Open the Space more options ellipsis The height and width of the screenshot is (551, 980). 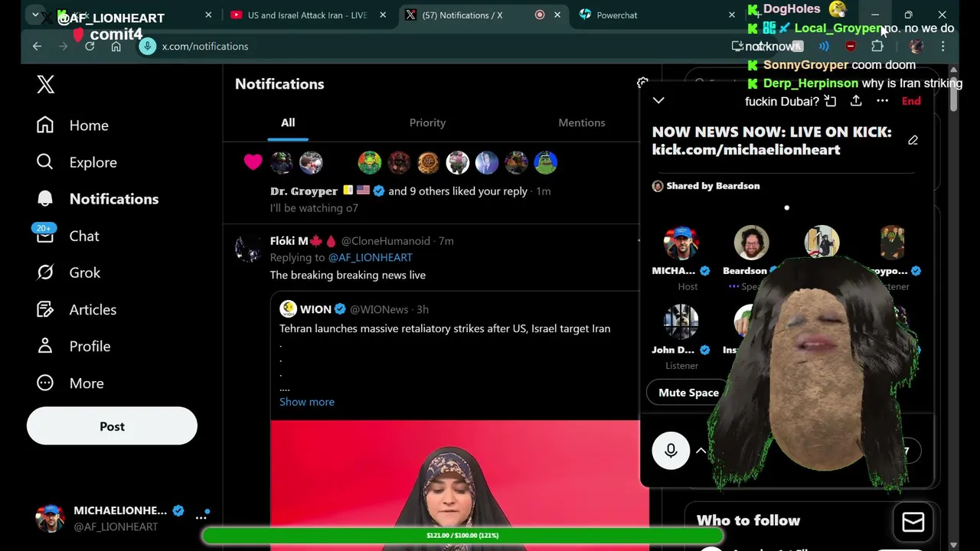[882, 101]
